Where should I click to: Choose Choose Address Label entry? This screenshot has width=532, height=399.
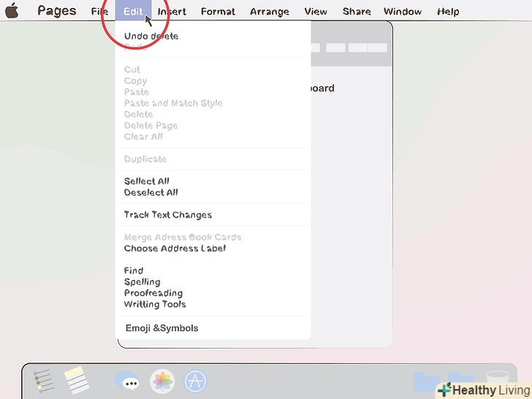pos(175,248)
